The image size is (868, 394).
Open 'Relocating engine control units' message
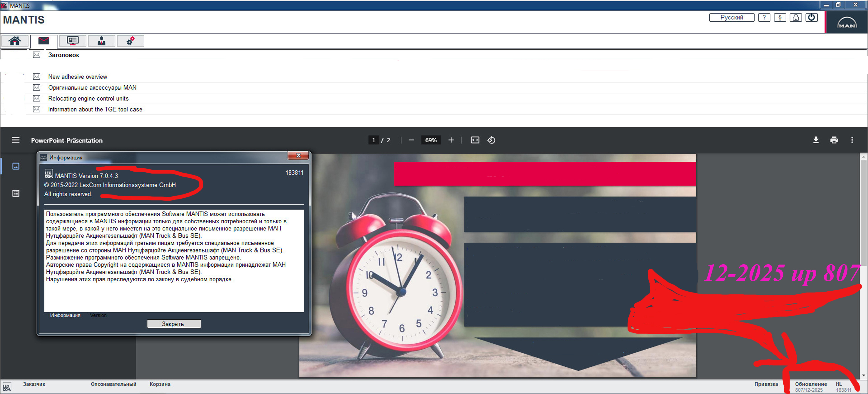pyautogui.click(x=88, y=99)
